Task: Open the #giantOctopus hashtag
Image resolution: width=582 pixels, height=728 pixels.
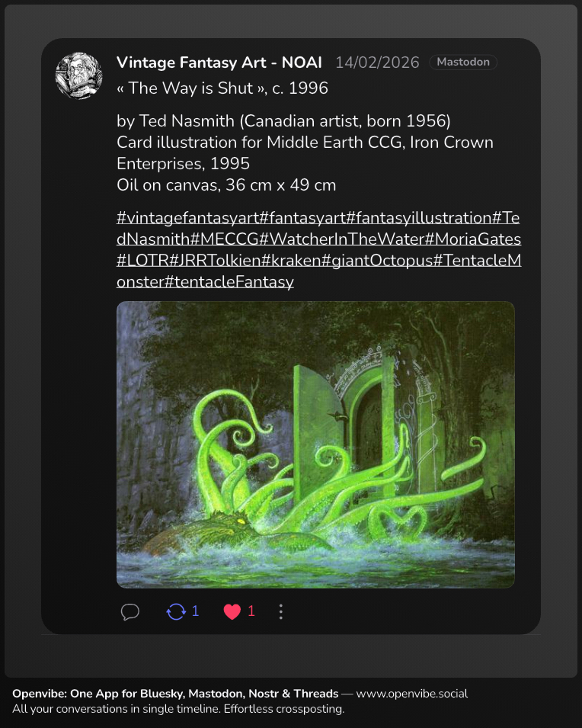Action: pyautogui.click(x=377, y=261)
